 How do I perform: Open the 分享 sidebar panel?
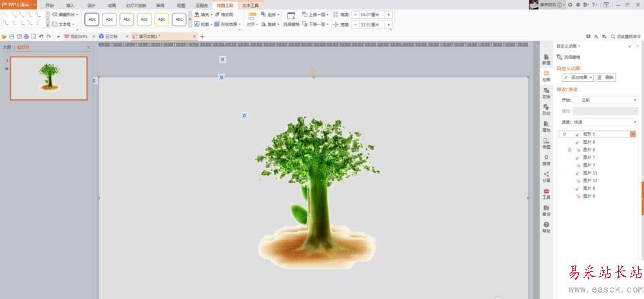click(546, 177)
